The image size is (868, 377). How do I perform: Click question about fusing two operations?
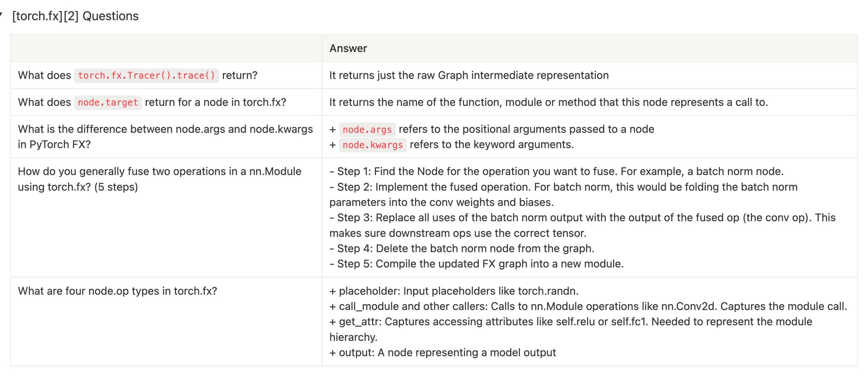point(160,179)
